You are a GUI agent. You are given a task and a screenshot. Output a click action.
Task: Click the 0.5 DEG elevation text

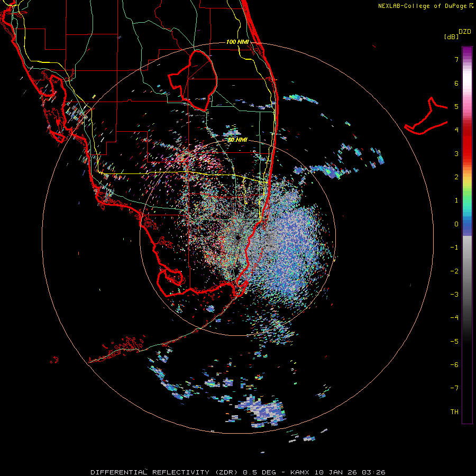click(x=260, y=472)
